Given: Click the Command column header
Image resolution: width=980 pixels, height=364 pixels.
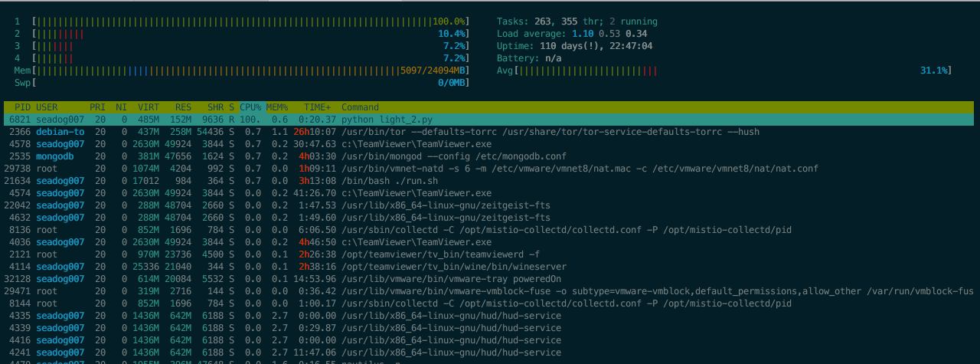Looking at the screenshot, I should point(360,107).
